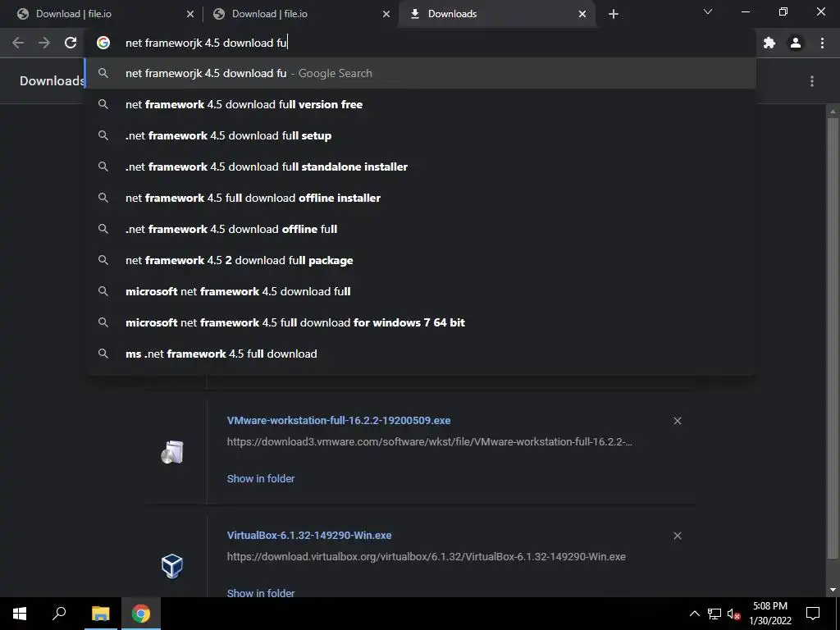Open the Windows Start menu
The width and height of the screenshot is (840, 630).
click(20, 614)
